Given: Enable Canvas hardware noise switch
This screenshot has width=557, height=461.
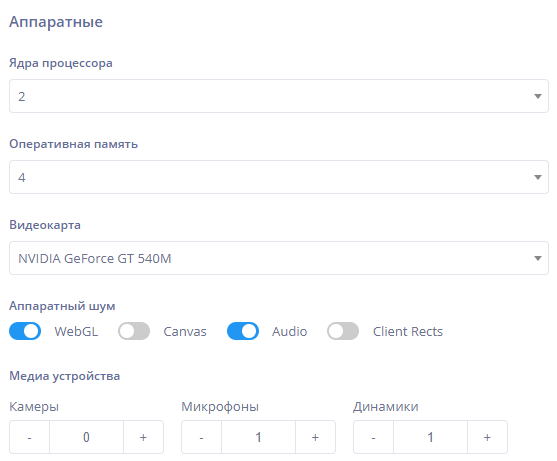Looking at the screenshot, I should click(134, 331).
